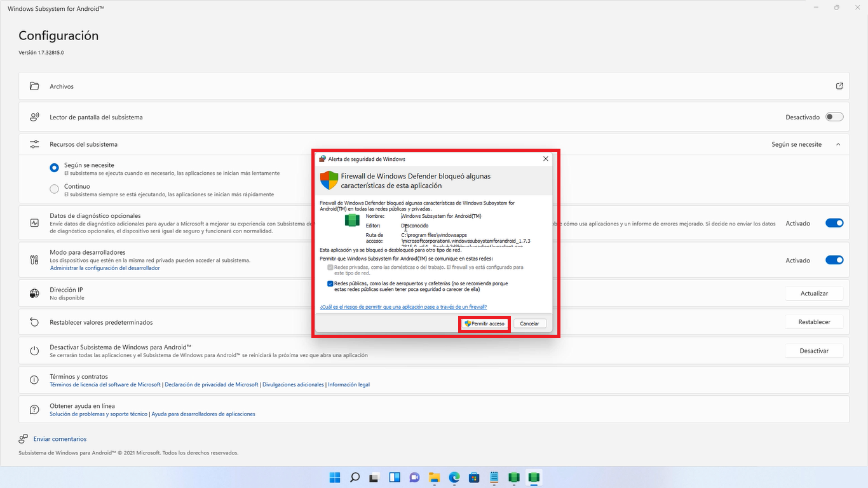The height and width of the screenshot is (488, 868).
Task: Open Solución de problemas y soporte técnico link
Action: click(98, 414)
